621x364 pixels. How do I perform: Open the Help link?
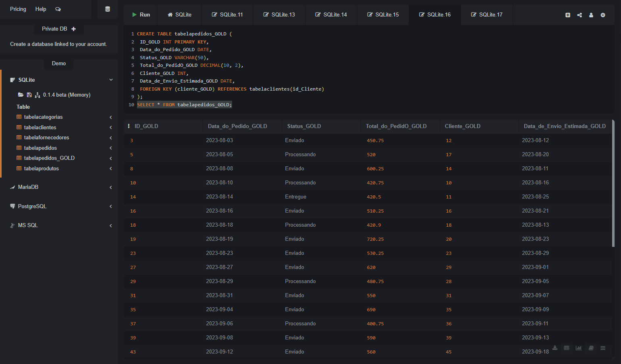[41, 9]
